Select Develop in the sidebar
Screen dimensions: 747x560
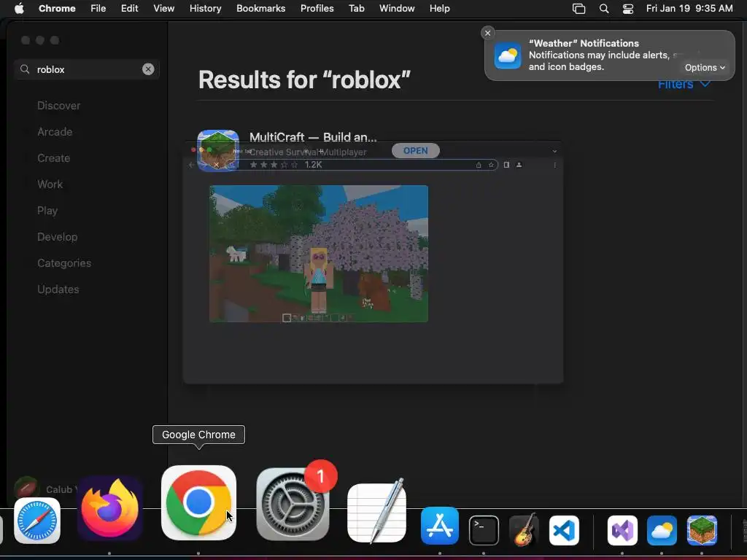pos(57,237)
